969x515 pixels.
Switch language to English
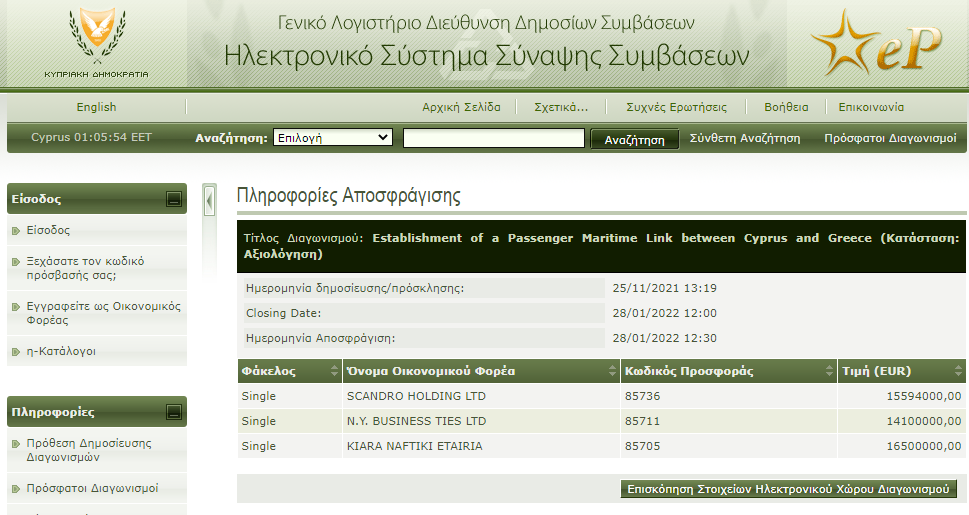pos(96,107)
